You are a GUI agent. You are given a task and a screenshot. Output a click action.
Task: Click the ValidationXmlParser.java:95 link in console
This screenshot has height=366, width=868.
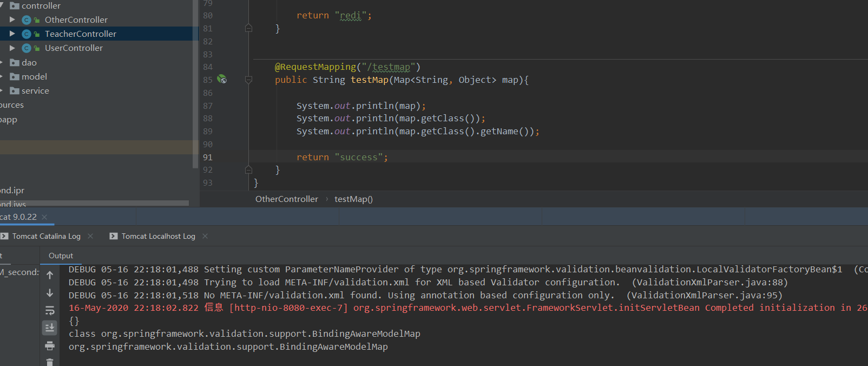point(704,295)
